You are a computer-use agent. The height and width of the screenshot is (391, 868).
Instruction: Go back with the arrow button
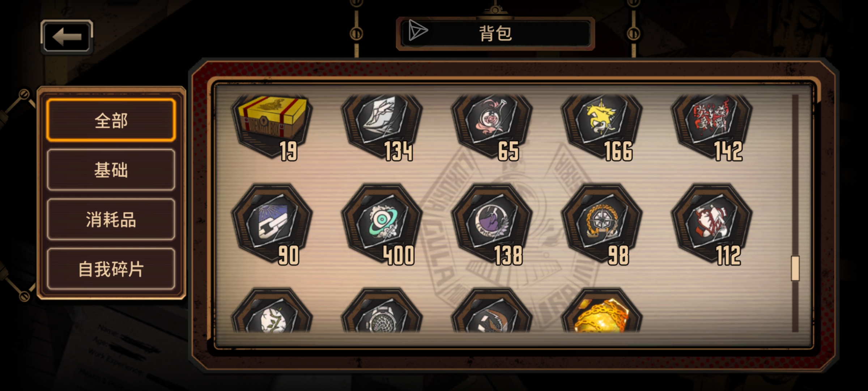tap(67, 37)
